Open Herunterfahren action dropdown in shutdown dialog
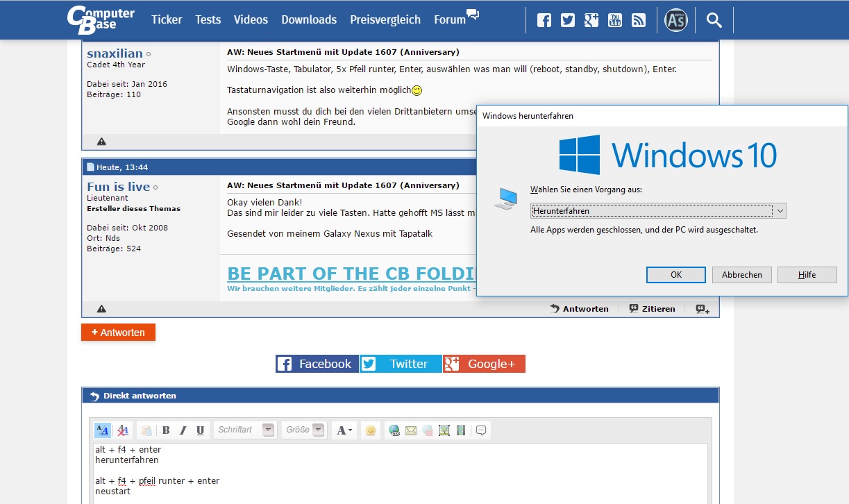Screen dimensions: 849x504 (657, 210)
